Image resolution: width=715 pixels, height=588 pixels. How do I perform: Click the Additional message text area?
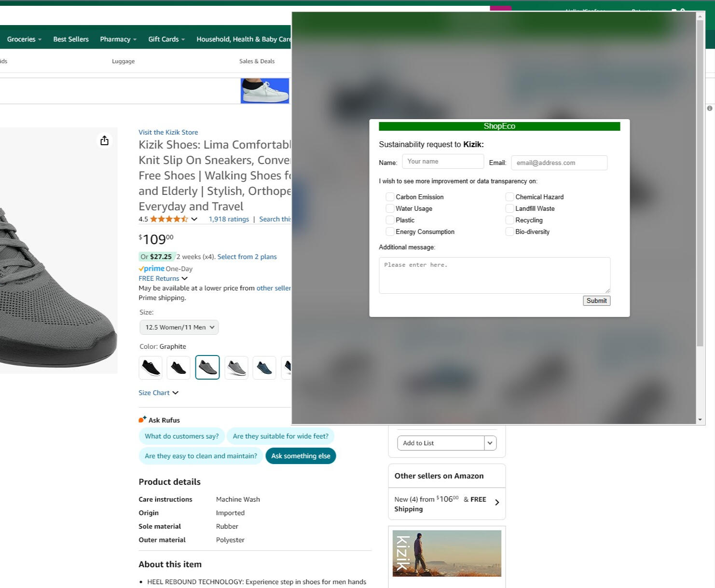[x=494, y=275]
